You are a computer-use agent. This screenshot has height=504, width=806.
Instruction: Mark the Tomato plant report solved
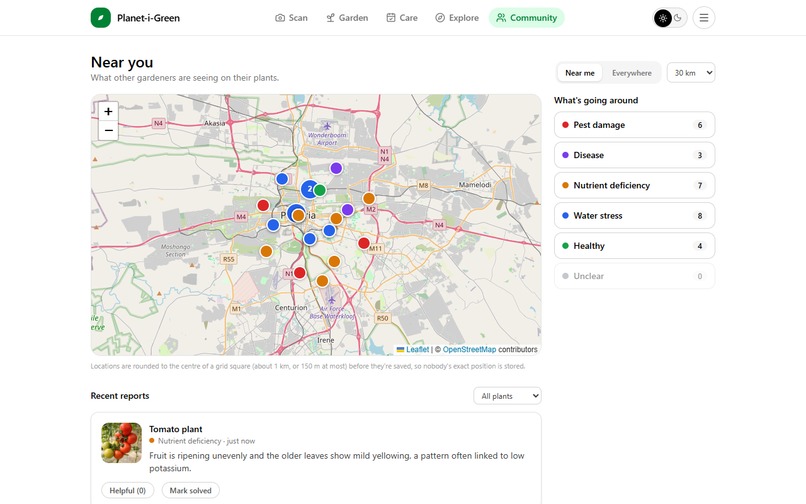pyautogui.click(x=191, y=491)
